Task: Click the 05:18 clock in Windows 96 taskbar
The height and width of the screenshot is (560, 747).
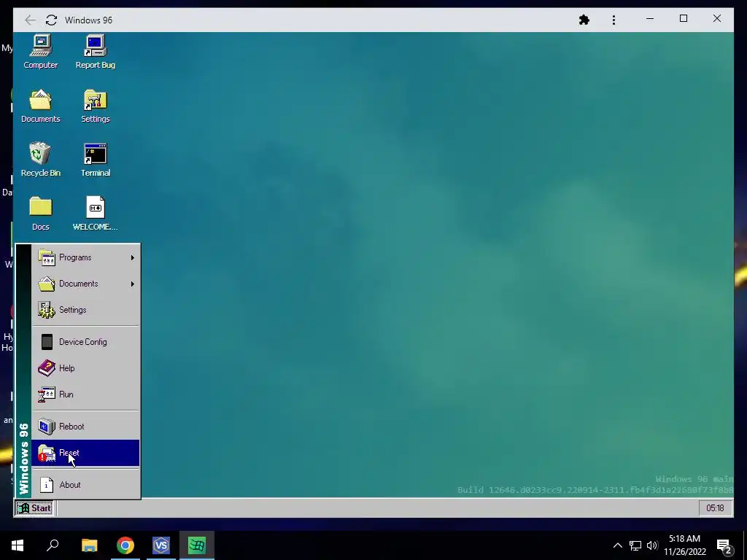Action: [715, 508]
